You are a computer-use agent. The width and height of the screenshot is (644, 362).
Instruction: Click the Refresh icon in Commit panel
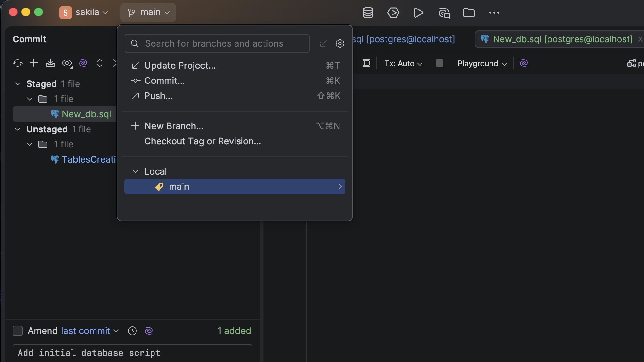18,63
